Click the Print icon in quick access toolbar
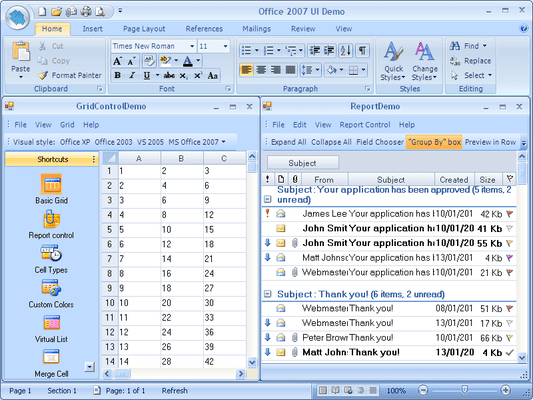 pyautogui.click(x=86, y=12)
